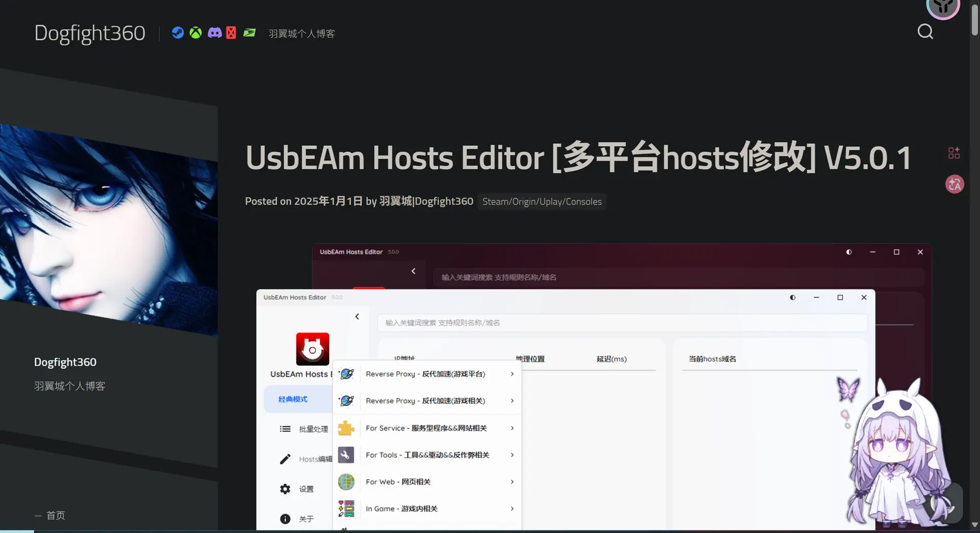Click the blue-eyed doll avatar image
The image size is (980, 533).
(x=109, y=230)
